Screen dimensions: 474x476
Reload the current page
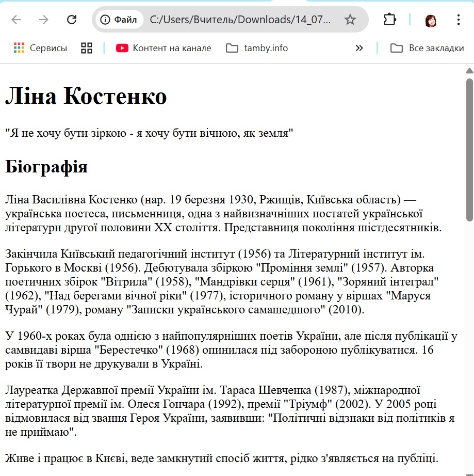[72, 20]
